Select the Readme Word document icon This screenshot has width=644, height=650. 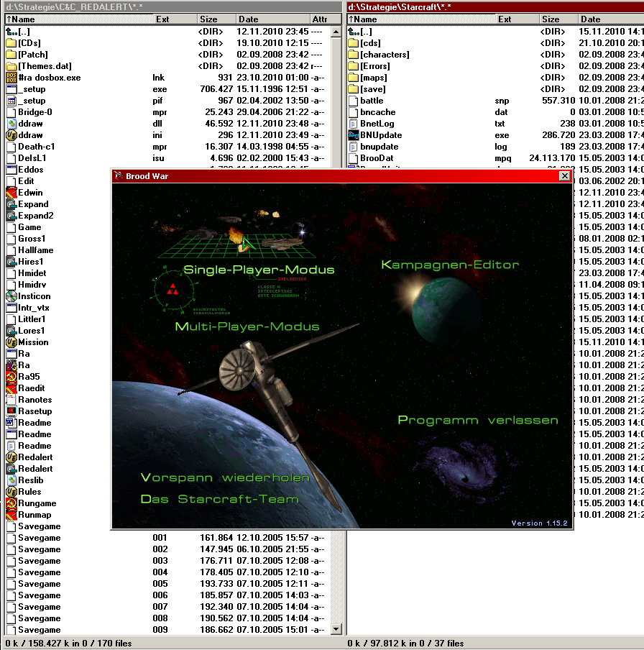[x=11, y=423]
